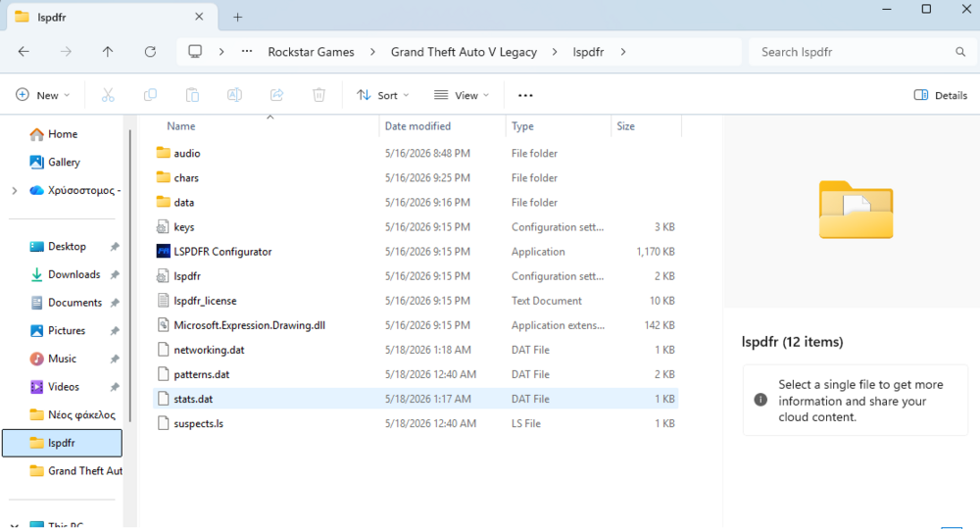Click the Microsoft.Expression.Drawing.dll file icon
980x529 pixels.
click(163, 325)
